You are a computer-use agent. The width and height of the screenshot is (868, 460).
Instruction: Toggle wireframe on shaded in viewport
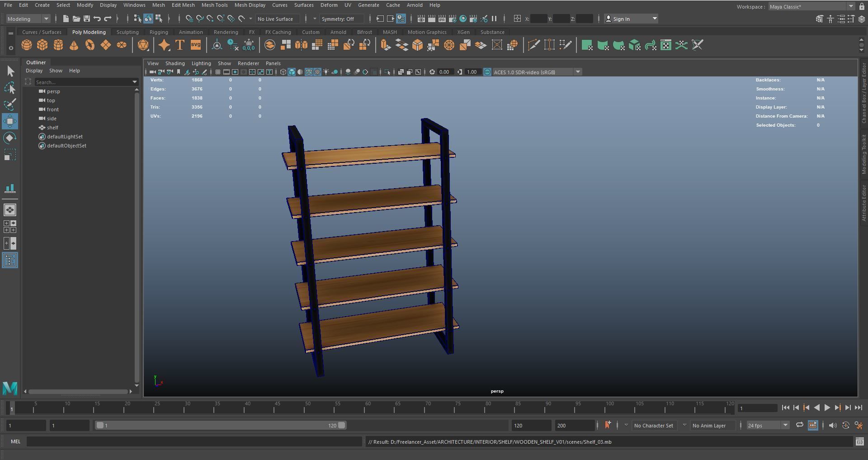pos(309,72)
